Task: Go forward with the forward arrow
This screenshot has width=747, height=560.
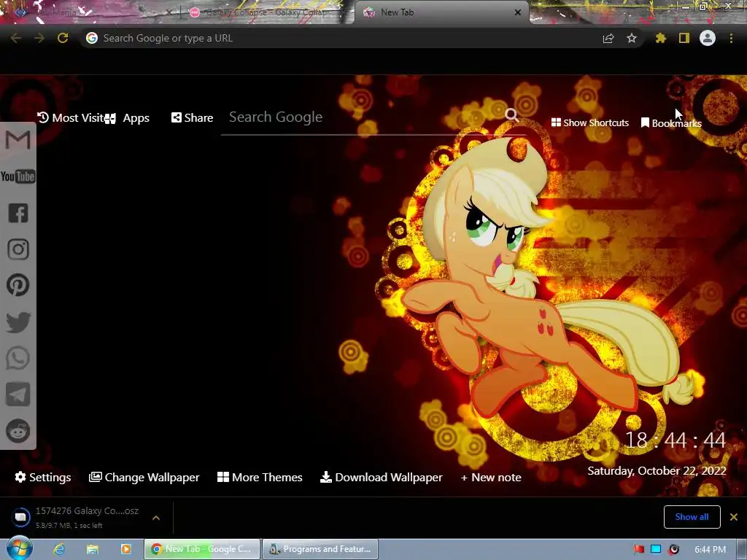Action: (39, 38)
